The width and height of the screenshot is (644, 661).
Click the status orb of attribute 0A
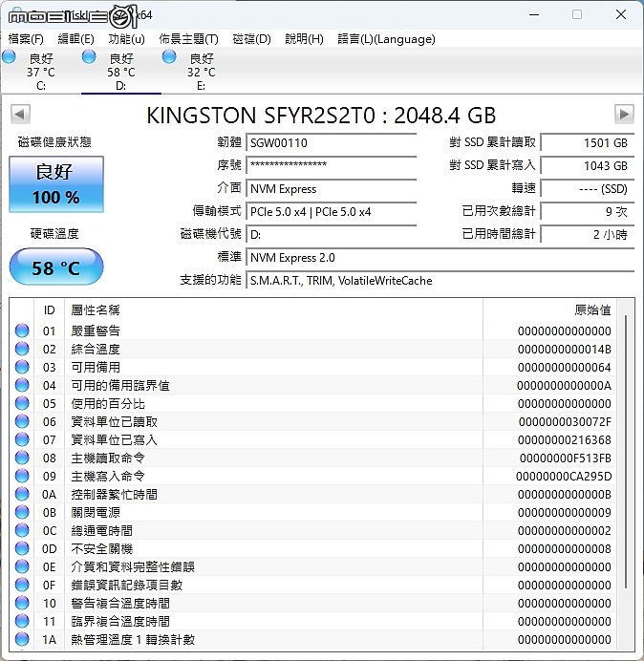point(22,494)
